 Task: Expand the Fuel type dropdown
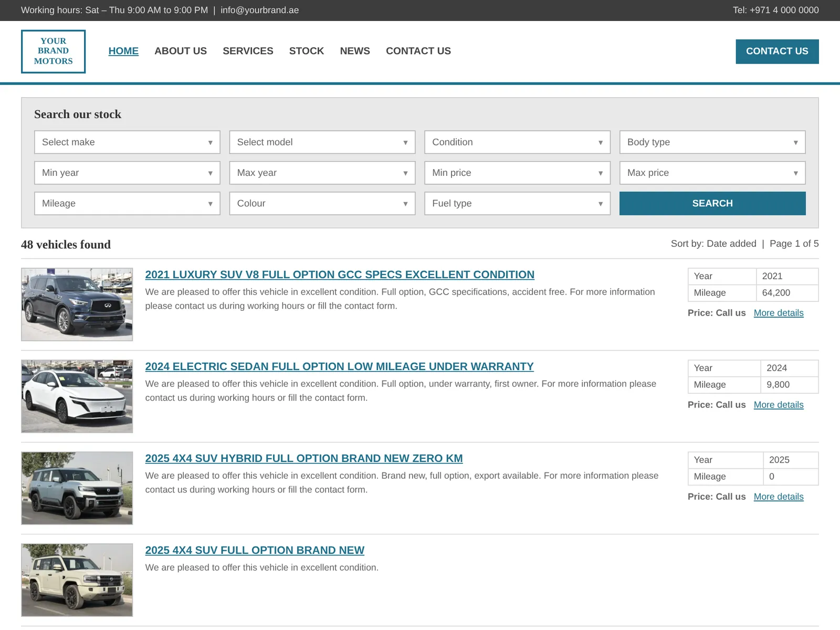(x=517, y=203)
